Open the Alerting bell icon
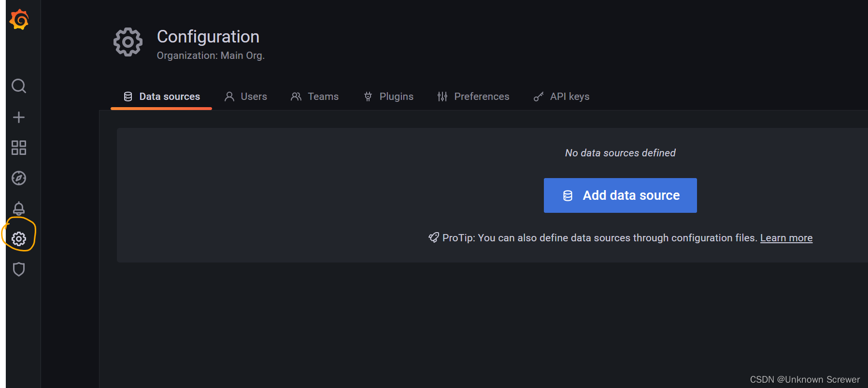Viewport: 868px width, 388px height. 19,208
